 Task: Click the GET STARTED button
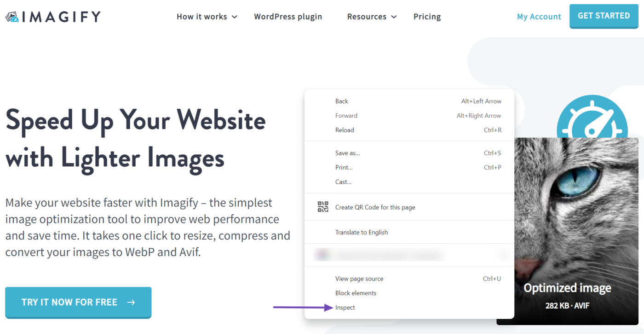click(604, 16)
